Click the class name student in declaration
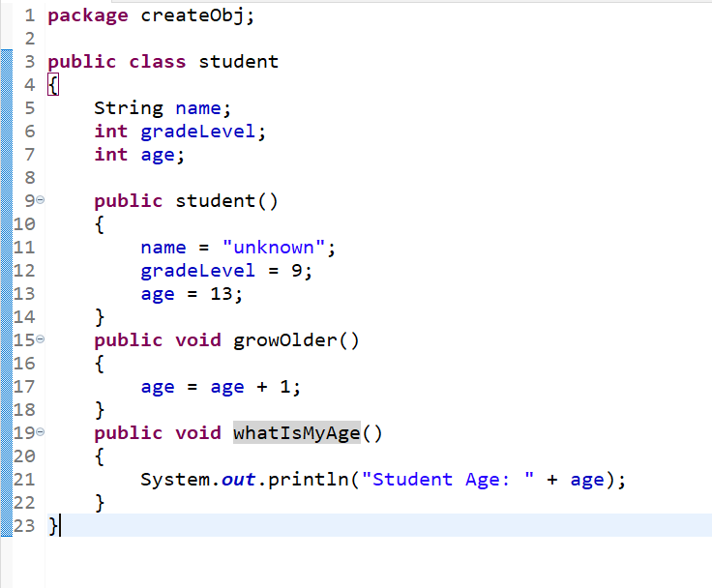 point(238,62)
